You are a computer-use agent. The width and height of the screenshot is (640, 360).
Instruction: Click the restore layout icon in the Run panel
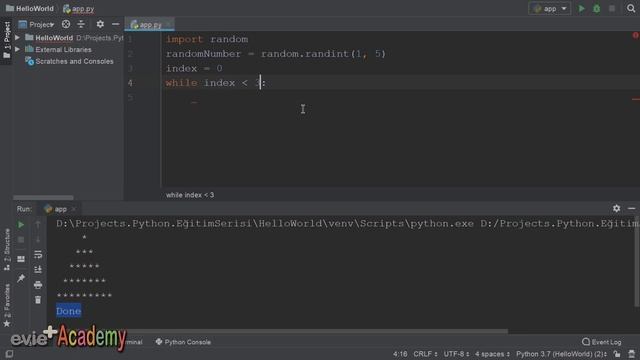(21, 259)
